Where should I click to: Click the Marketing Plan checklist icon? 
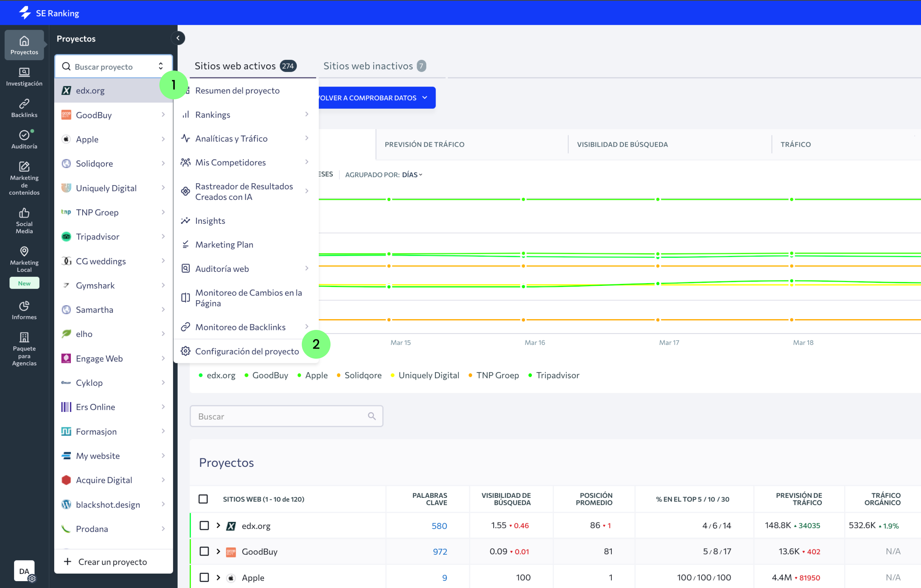tap(186, 244)
